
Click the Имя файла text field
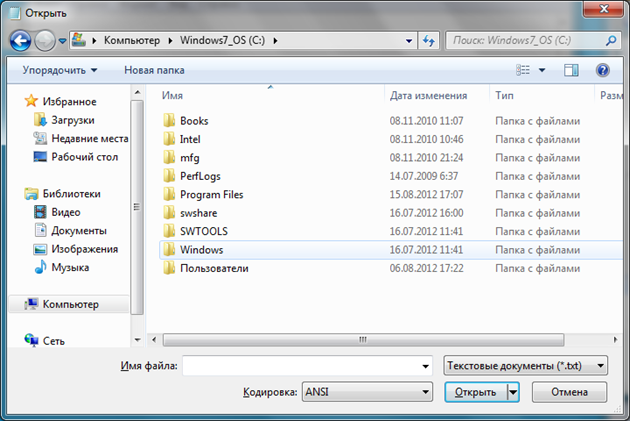pos(307,366)
